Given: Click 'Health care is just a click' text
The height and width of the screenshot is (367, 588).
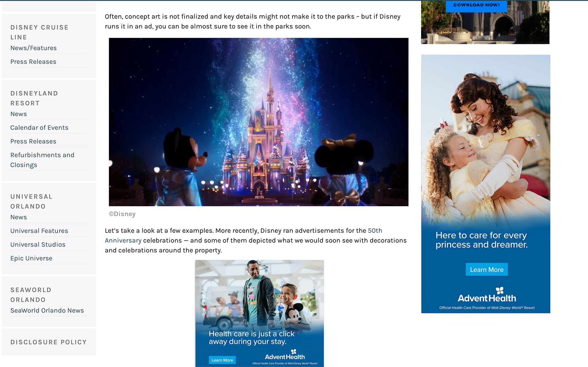Looking at the screenshot, I should click(251, 338).
